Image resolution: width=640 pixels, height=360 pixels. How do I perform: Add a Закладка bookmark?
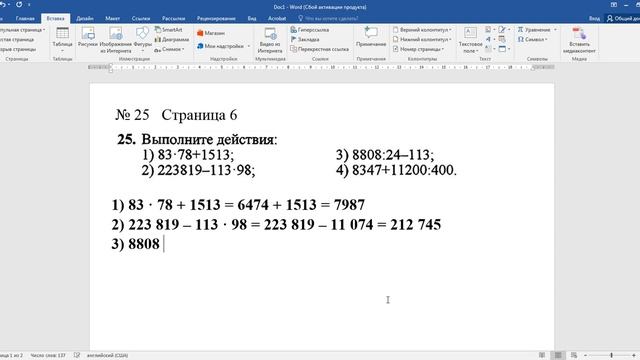click(x=305, y=40)
